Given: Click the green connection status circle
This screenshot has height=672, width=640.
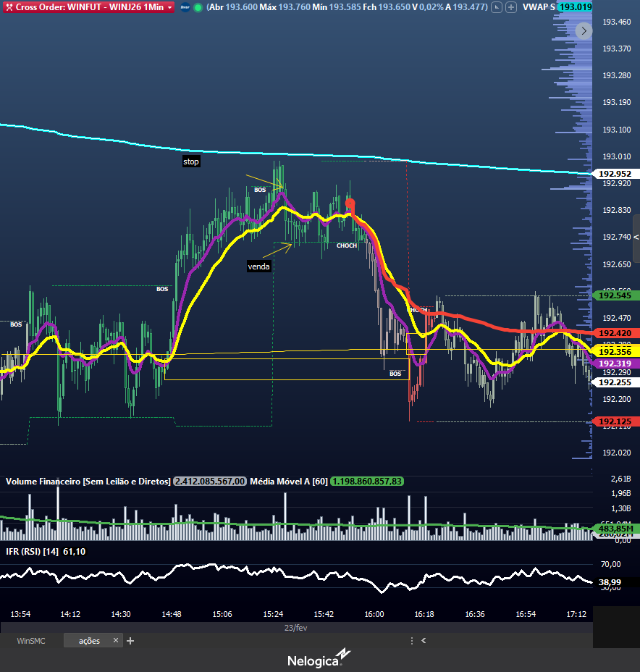Looking at the screenshot, I should coord(198,7).
